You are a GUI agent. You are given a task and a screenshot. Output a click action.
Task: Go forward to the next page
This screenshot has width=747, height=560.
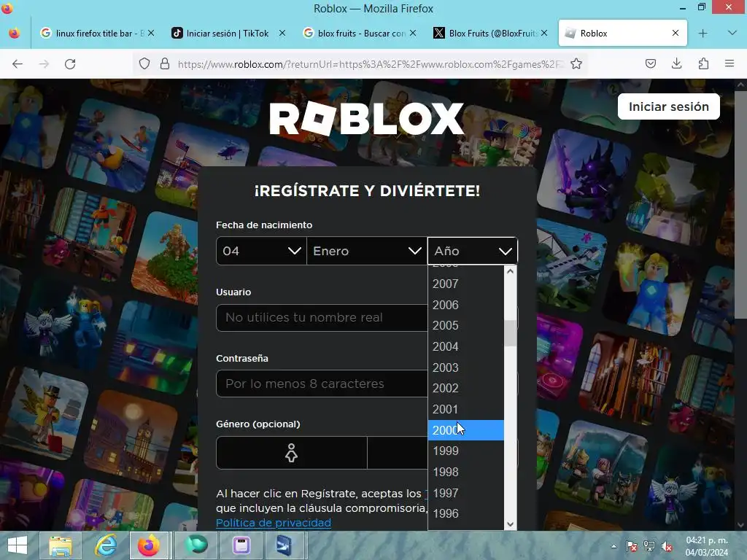pos(44,64)
